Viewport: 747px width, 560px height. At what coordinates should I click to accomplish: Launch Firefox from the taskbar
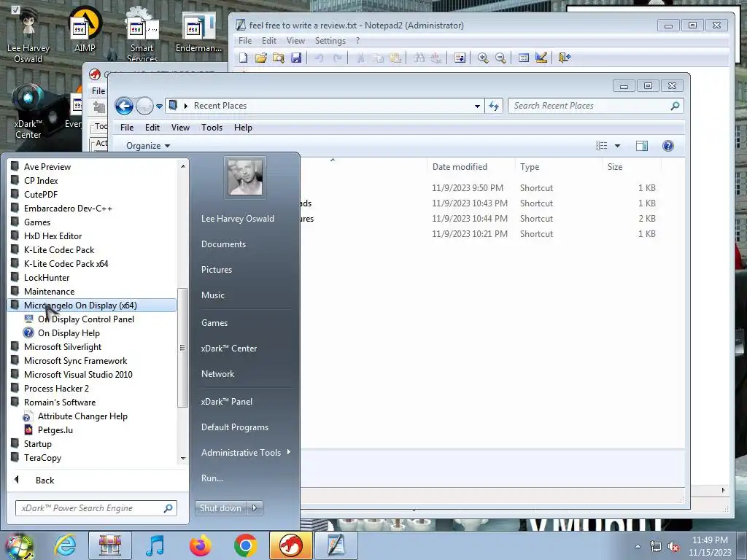(x=200, y=545)
